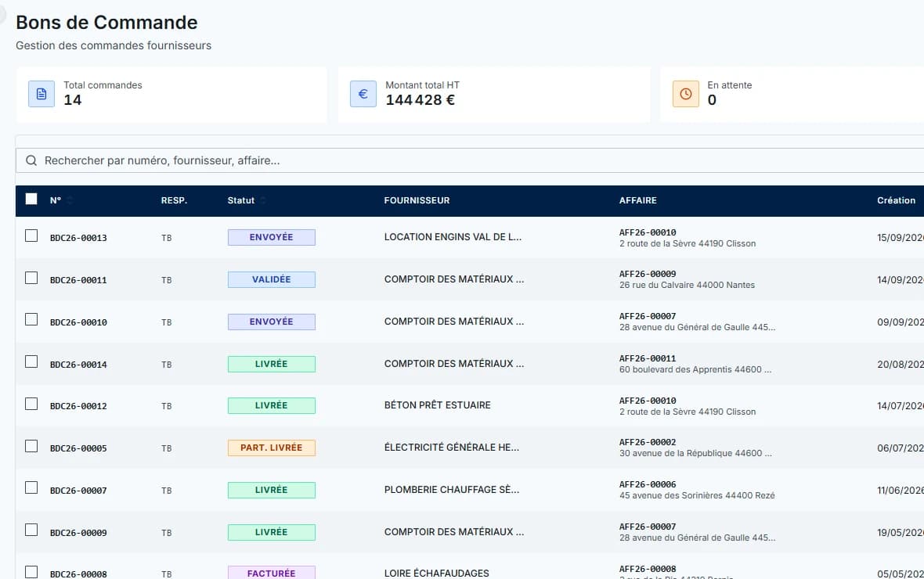This screenshot has width=924, height=579.
Task: Toggle the select-all checkbox in table header
Action: 31,199
